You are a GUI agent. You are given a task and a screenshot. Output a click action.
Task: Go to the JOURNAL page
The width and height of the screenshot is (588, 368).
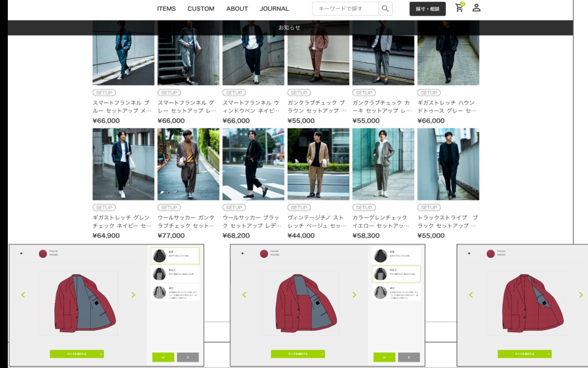click(274, 9)
